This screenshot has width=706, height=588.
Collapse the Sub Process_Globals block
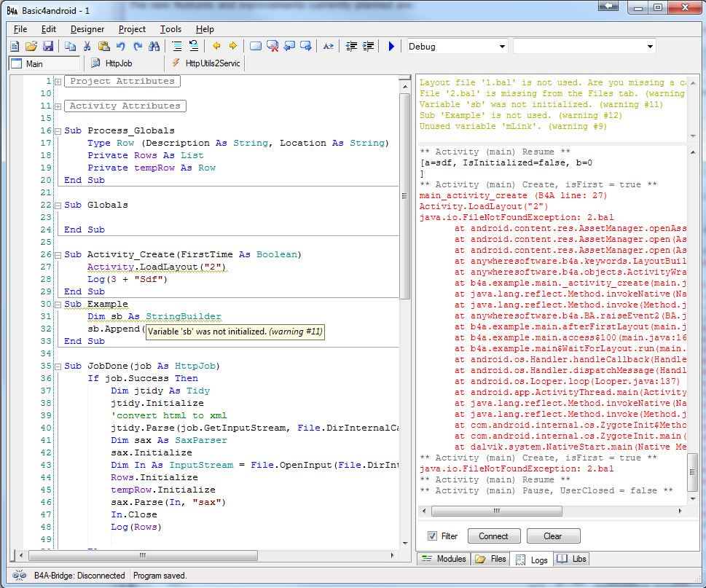tap(58, 131)
